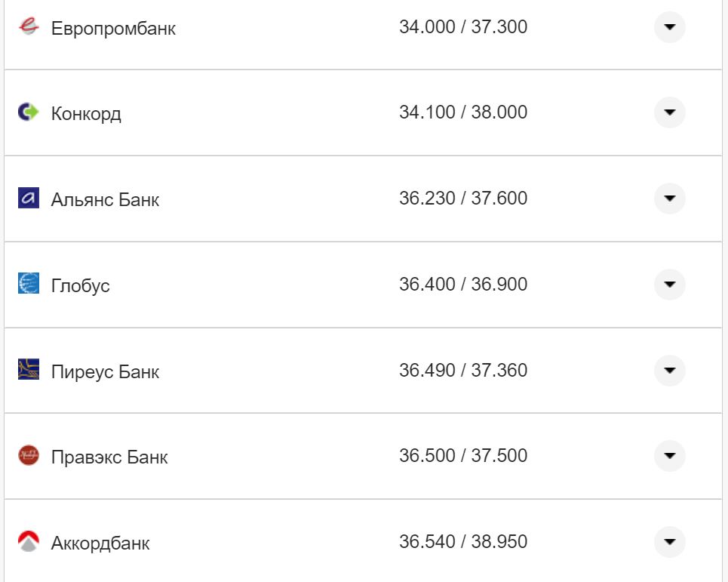Screen dimensions: 728x582
Task: Open the Европромбанк bank name link
Action: point(113,29)
